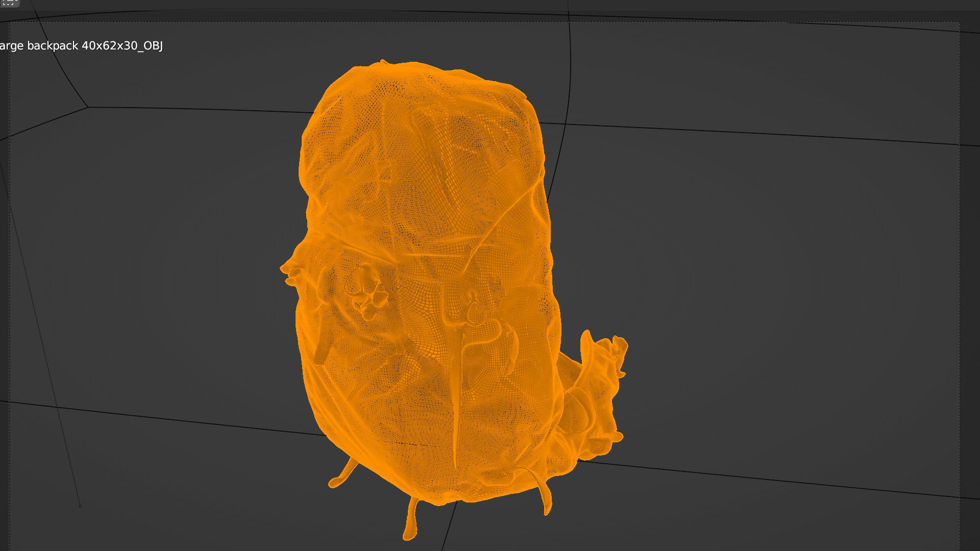Image resolution: width=980 pixels, height=551 pixels.
Task: Click the central vertical strap on backpack
Action: (457, 393)
